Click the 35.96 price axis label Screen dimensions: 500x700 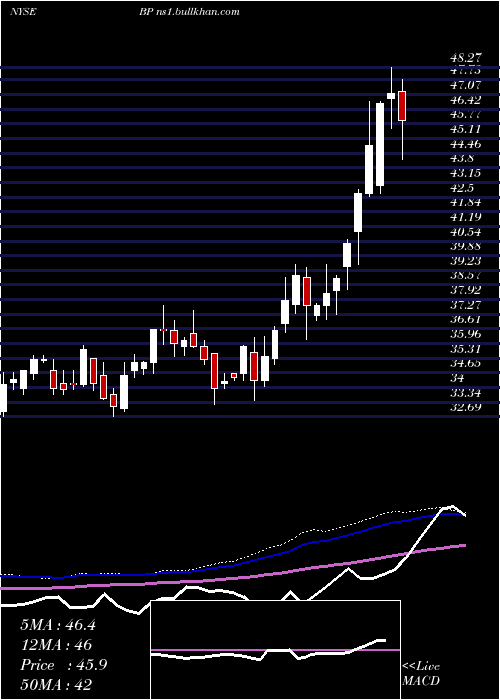(x=465, y=334)
